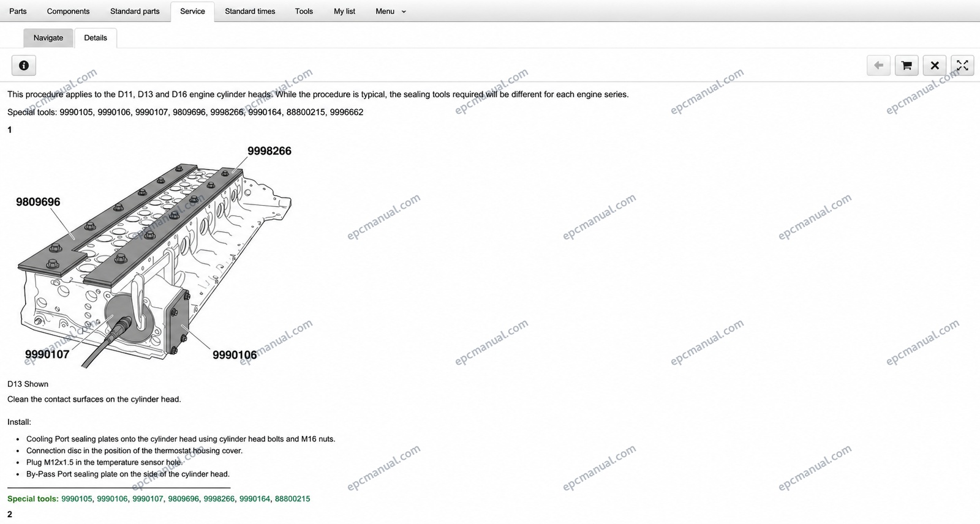Click the X close icon in toolbar
This screenshot has height=524, width=980.
[935, 65]
